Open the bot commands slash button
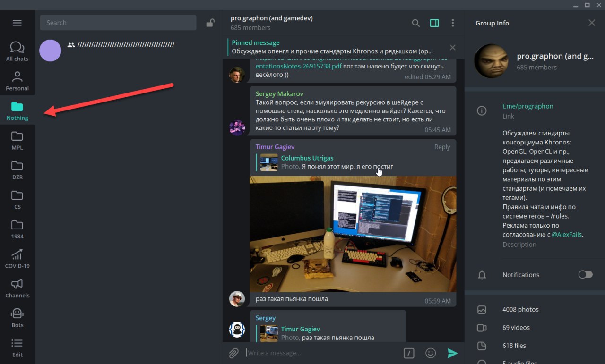The width and height of the screenshot is (605, 364). click(x=409, y=353)
